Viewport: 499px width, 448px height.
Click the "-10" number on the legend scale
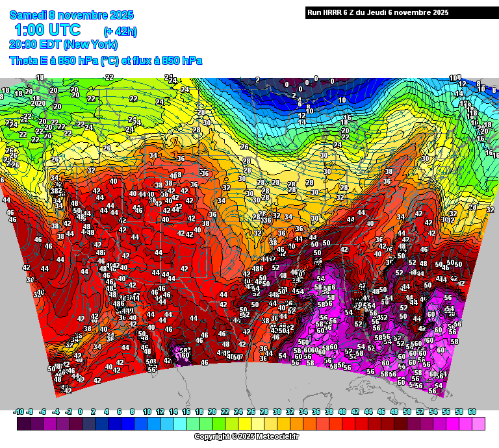tap(19, 412)
